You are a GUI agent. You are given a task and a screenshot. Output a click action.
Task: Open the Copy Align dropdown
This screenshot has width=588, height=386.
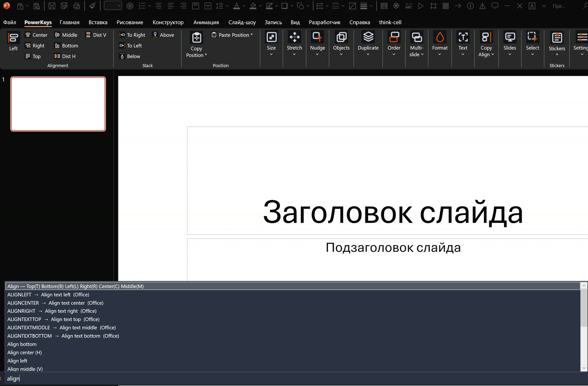(x=486, y=44)
